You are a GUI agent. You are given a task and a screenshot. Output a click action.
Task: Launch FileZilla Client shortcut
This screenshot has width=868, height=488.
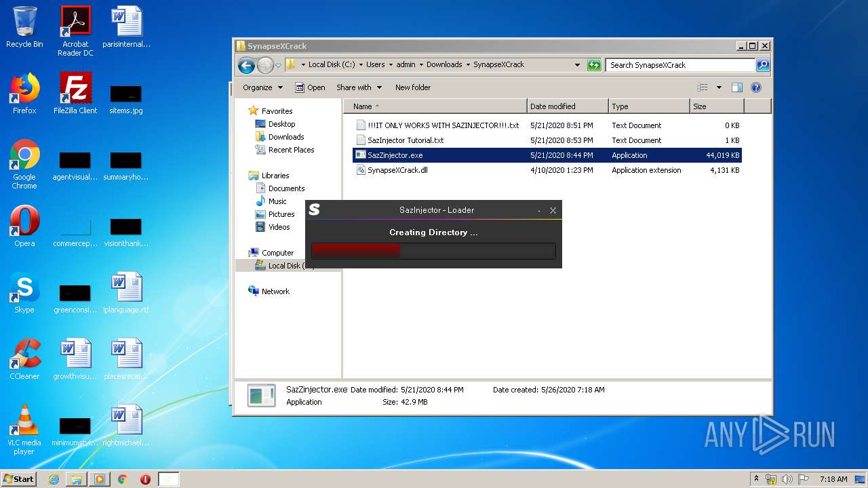[x=75, y=94]
